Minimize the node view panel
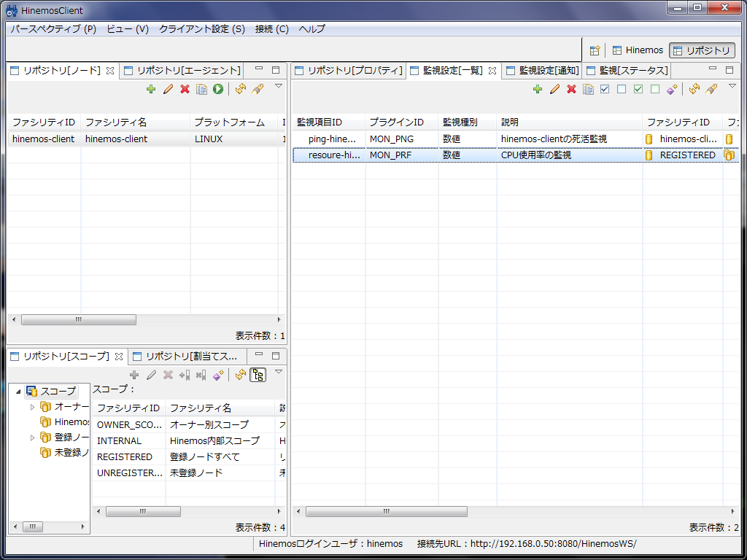This screenshot has height=560, width=747. coord(259,69)
